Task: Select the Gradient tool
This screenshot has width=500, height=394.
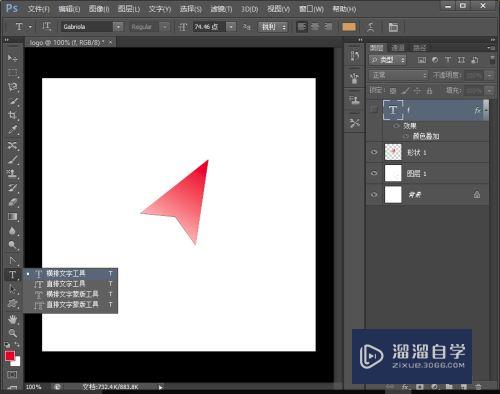Action: [12, 217]
